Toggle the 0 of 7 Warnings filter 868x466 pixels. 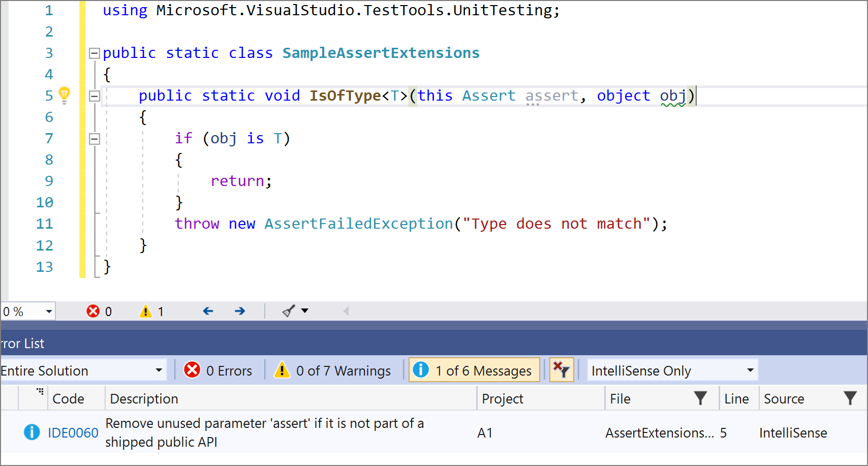tap(333, 370)
